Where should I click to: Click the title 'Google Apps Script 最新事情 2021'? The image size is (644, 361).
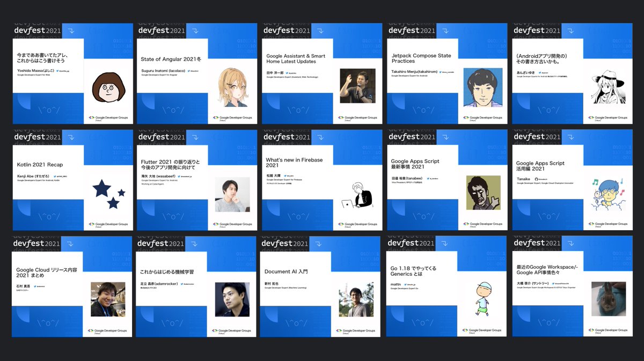click(415, 164)
